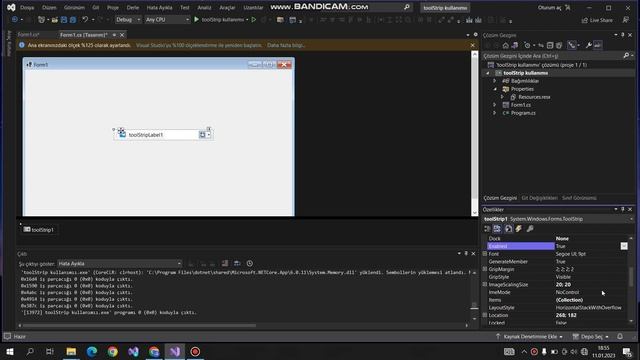Image resolution: width=640 pixels, height=360 pixels.
Task: Click the lightning bolt Events icon
Action: pos(518,229)
